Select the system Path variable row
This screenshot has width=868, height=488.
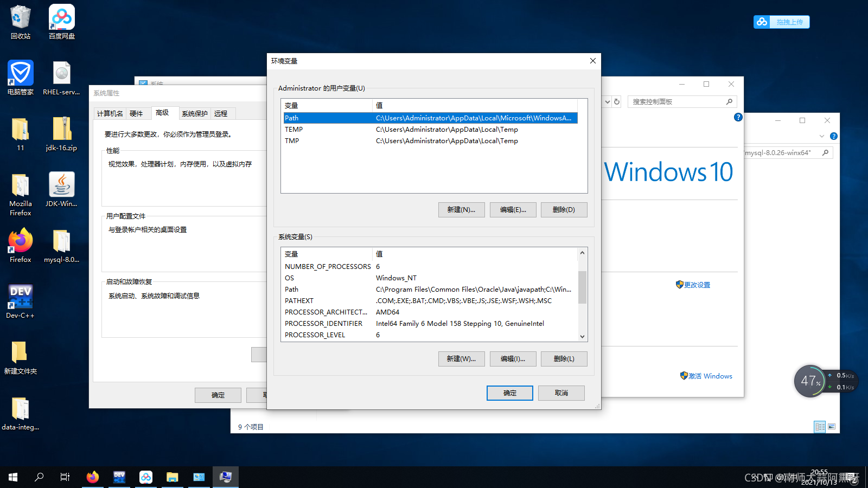[431, 289]
